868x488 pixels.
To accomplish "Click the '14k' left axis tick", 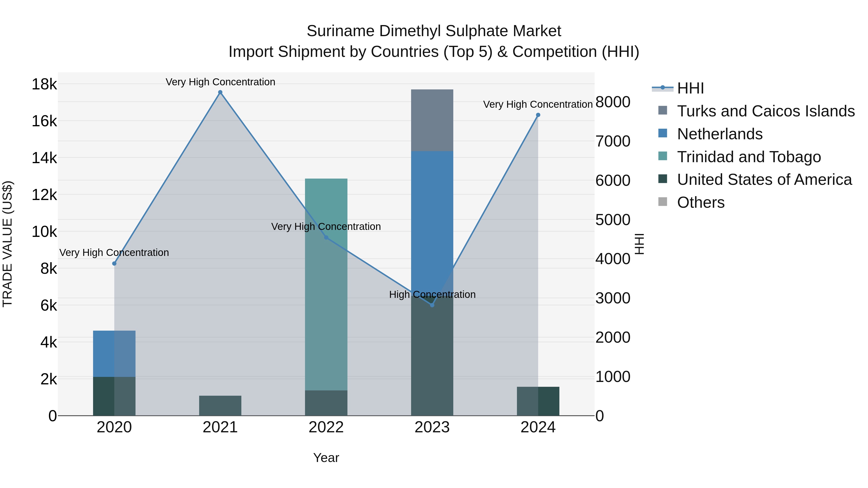I will tap(44, 158).
